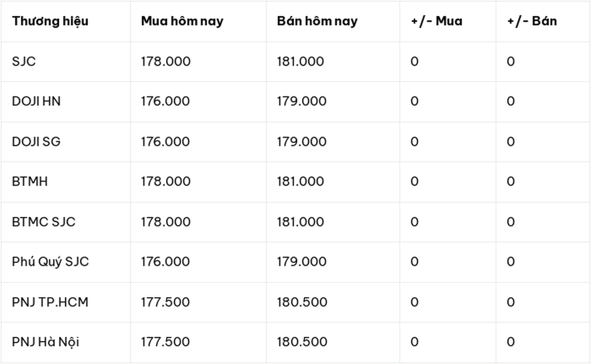
Task: Click SJC buy price 178.000
Action: pos(166,61)
